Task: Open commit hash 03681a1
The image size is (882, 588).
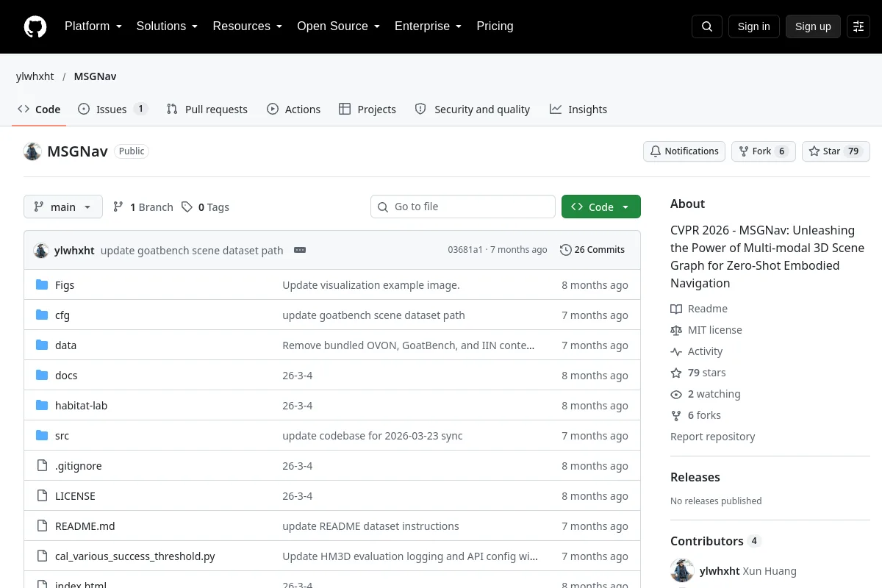Action: (465, 250)
